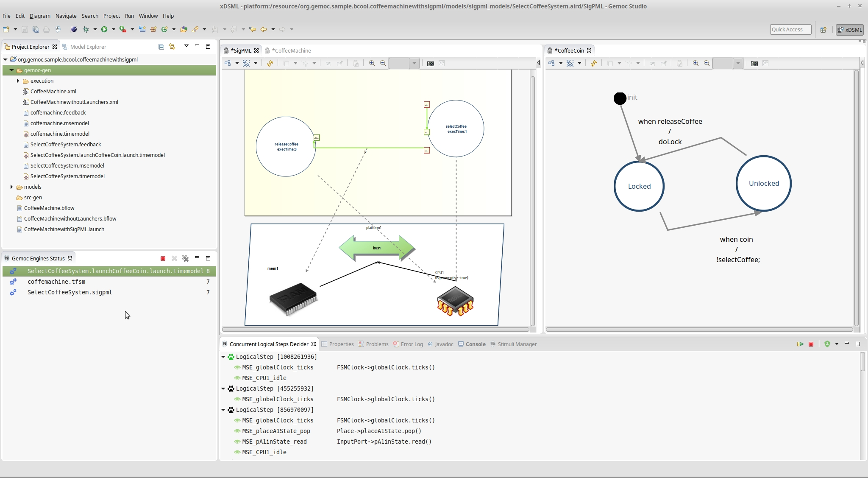Select SelectCoffeeSystem.sigpml in Gemoc Engines Status

coord(69,292)
